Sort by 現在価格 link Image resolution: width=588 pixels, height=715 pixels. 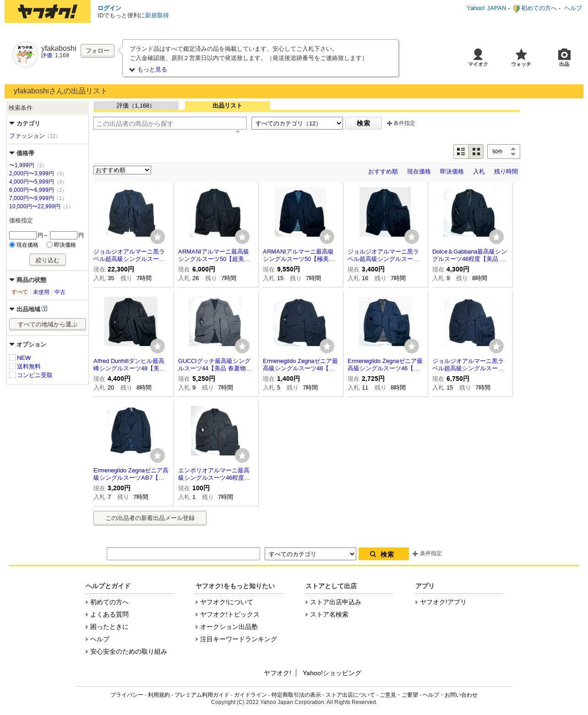tap(419, 172)
